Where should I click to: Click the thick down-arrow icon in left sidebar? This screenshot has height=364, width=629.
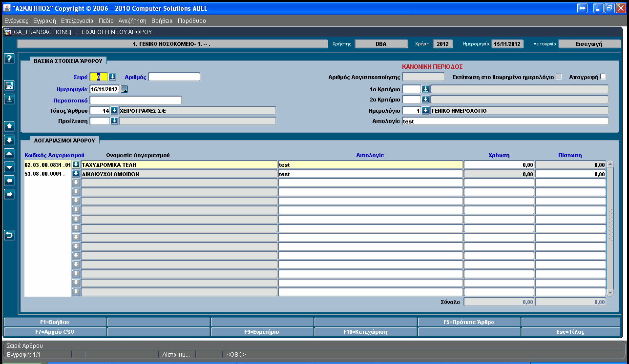point(9,140)
